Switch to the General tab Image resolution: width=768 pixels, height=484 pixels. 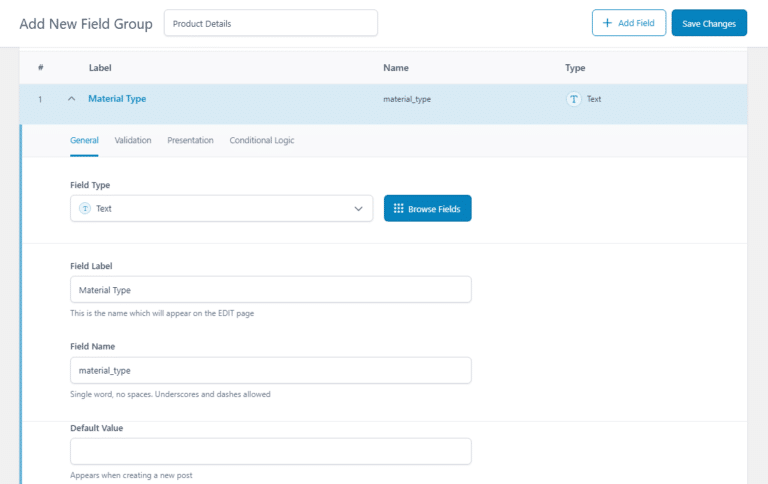pyautogui.click(x=84, y=140)
